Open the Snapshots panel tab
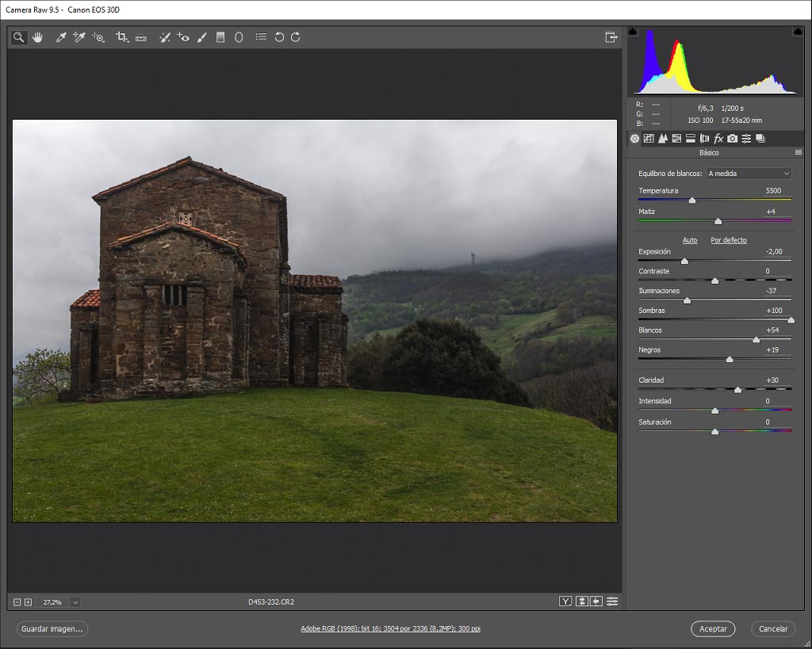812x649 pixels. (x=760, y=138)
